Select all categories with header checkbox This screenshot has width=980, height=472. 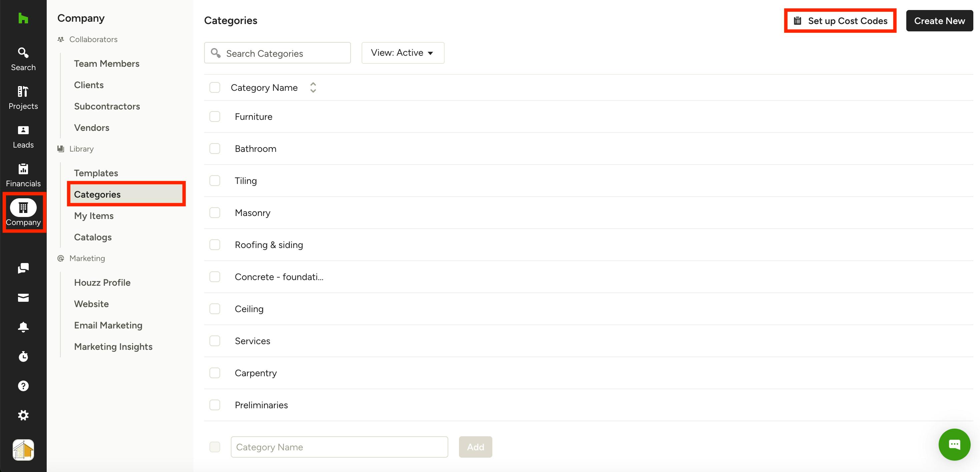click(x=215, y=87)
